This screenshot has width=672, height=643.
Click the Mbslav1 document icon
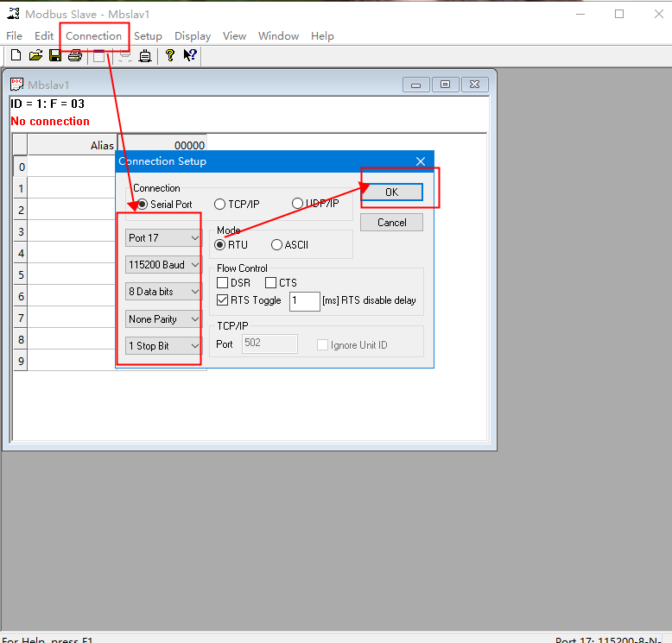pyautogui.click(x=17, y=85)
